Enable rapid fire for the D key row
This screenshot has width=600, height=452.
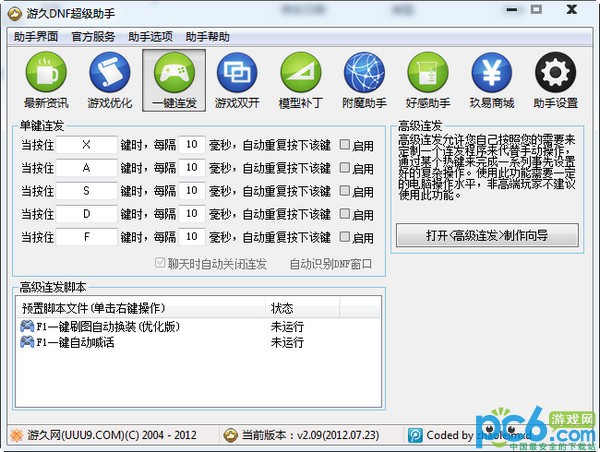[x=345, y=213]
